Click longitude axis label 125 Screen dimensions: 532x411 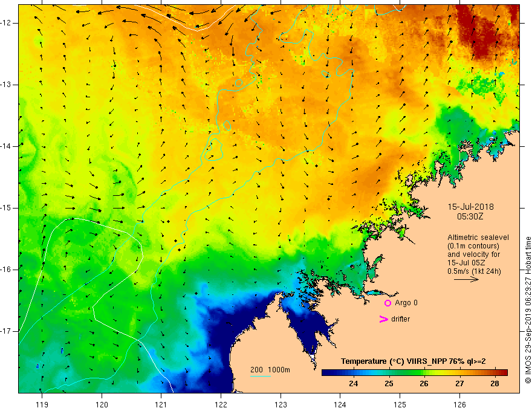click(400, 404)
